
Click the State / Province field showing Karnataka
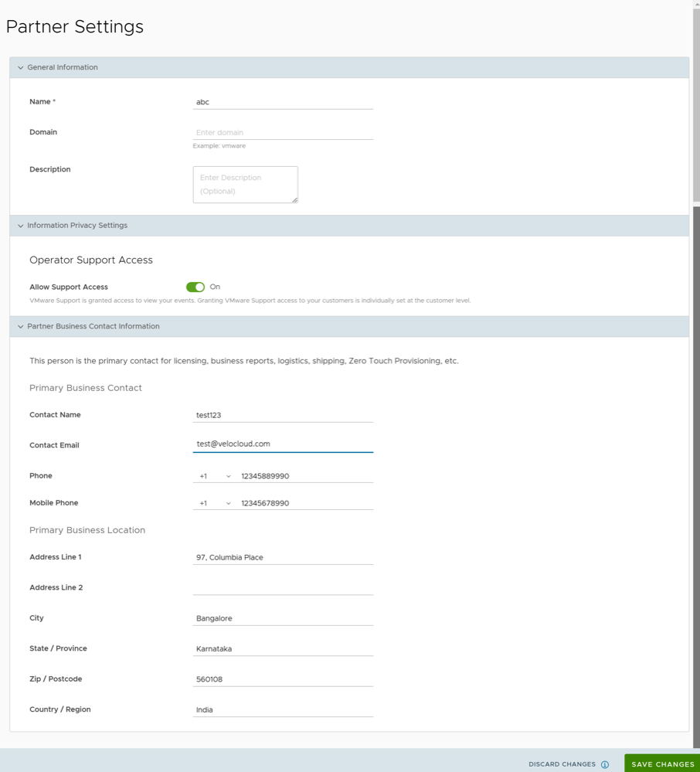tap(283, 648)
